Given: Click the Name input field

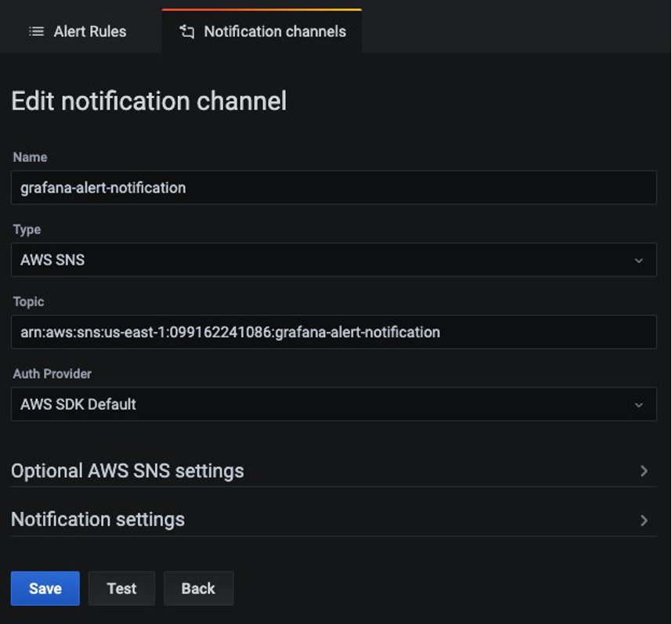Looking at the screenshot, I should pyautogui.click(x=334, y=188).
